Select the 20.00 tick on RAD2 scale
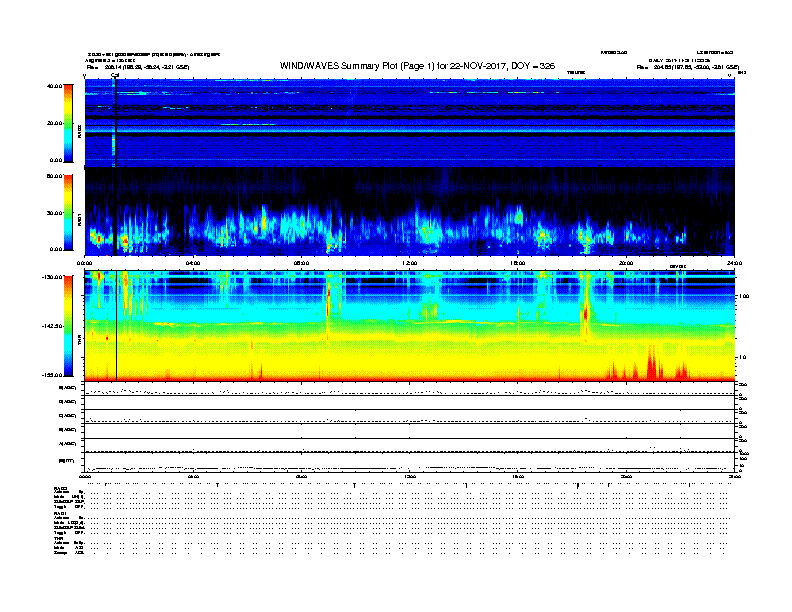Viewport: 792px width, 612px height. click(x=54, y=123)
